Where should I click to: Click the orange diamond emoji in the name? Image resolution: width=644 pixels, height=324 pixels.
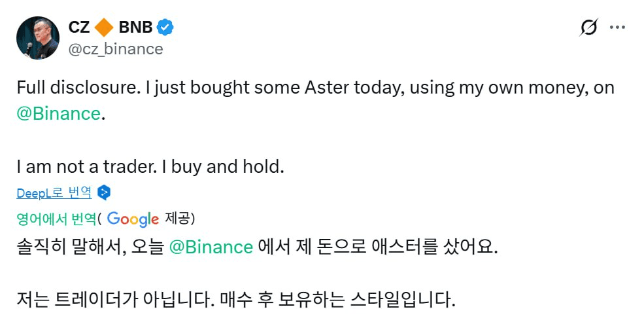click(104, 27)
